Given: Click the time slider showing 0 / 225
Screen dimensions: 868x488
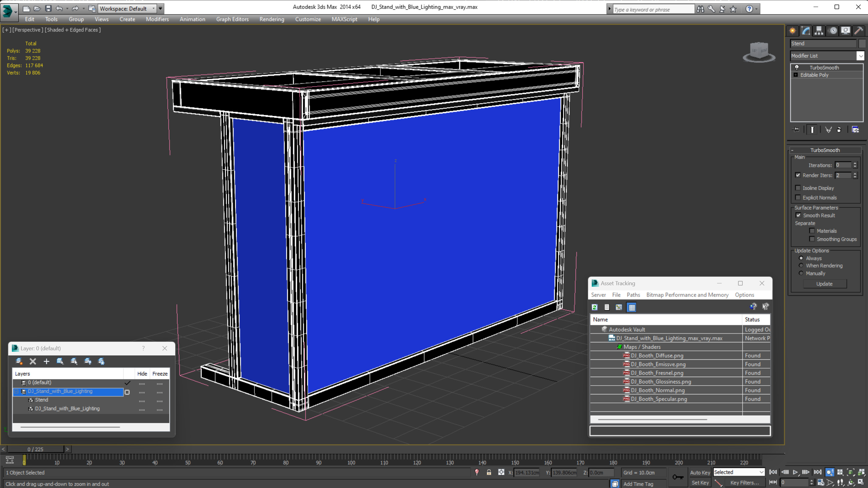Looking at the screenshot, I should click(x=35, y=449).
